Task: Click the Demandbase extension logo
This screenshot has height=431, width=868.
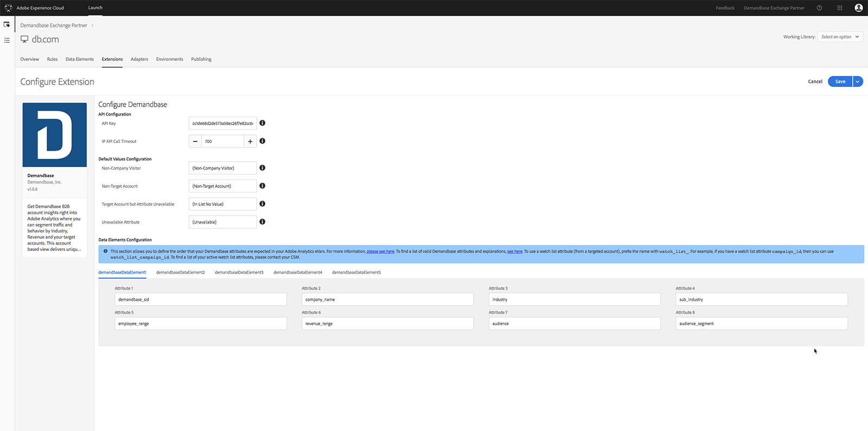Action: pyautogui.click(x=54, y=134)
